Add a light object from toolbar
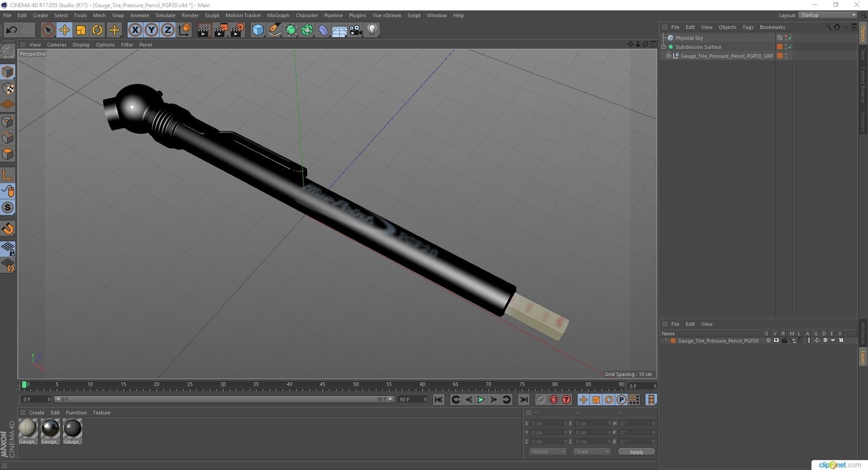This screenshot has height=470, width=868. [x=372, y=30]
